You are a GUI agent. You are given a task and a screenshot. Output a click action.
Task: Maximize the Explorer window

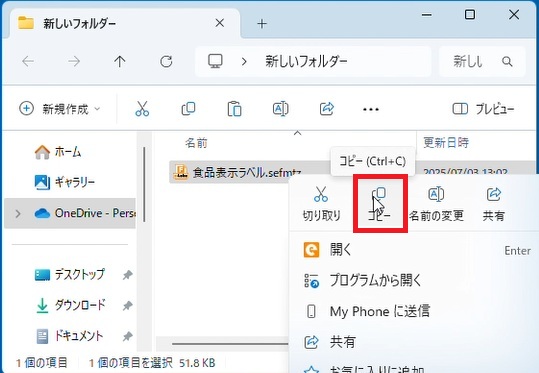click(470, 15)
